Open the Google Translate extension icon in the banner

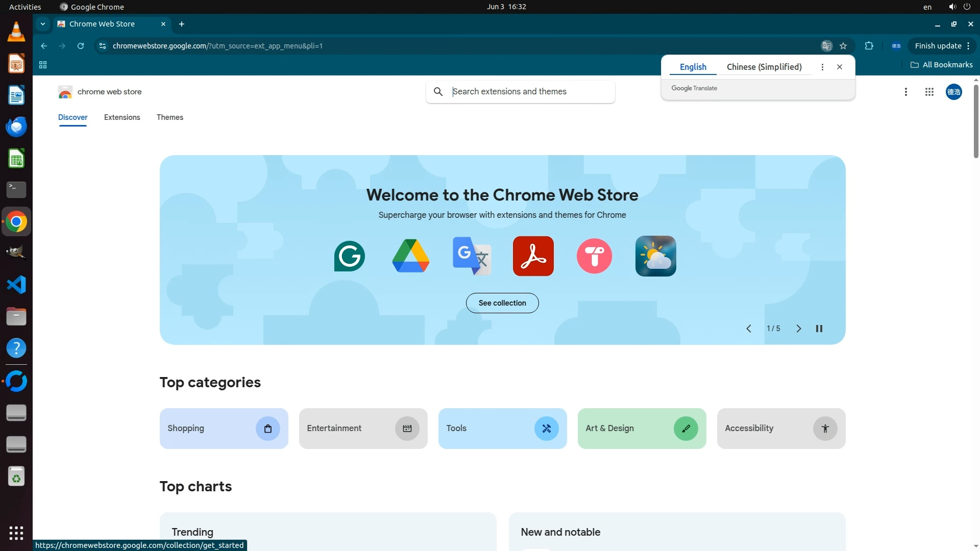472,256
